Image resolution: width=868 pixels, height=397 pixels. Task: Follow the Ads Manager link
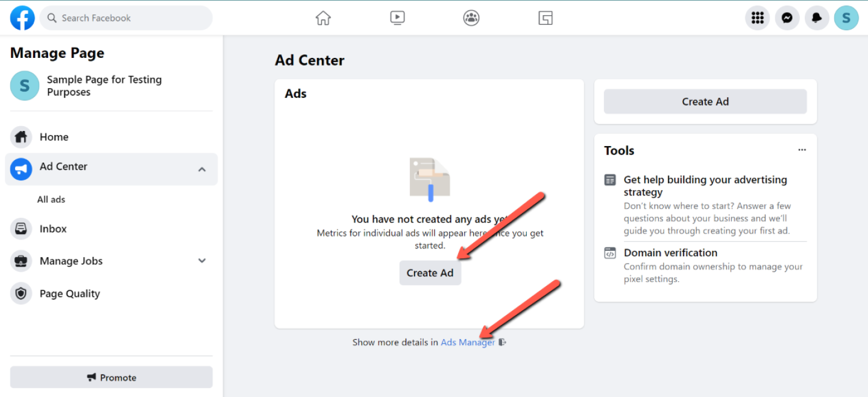[467, 342]
